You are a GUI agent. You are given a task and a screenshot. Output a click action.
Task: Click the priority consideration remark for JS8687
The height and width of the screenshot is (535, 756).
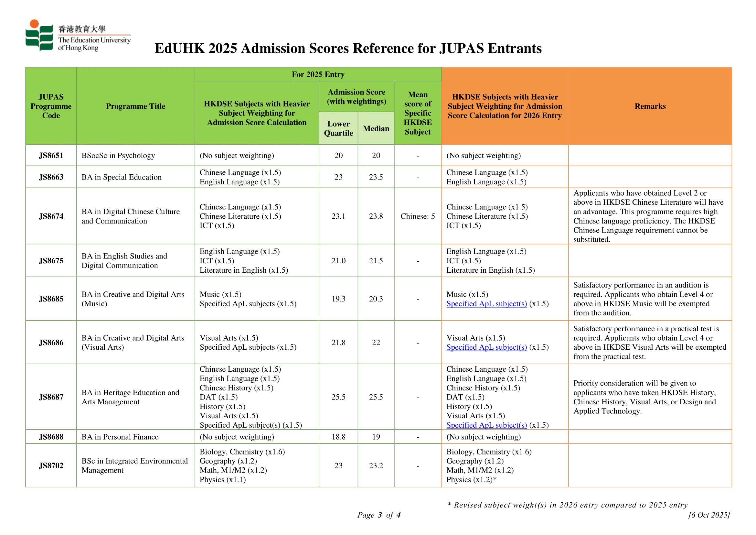[x=645, y=397]
